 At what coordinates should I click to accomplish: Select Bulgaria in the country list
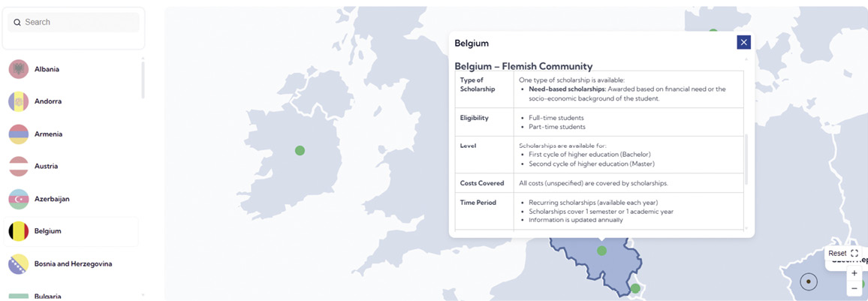coord(47,296)
